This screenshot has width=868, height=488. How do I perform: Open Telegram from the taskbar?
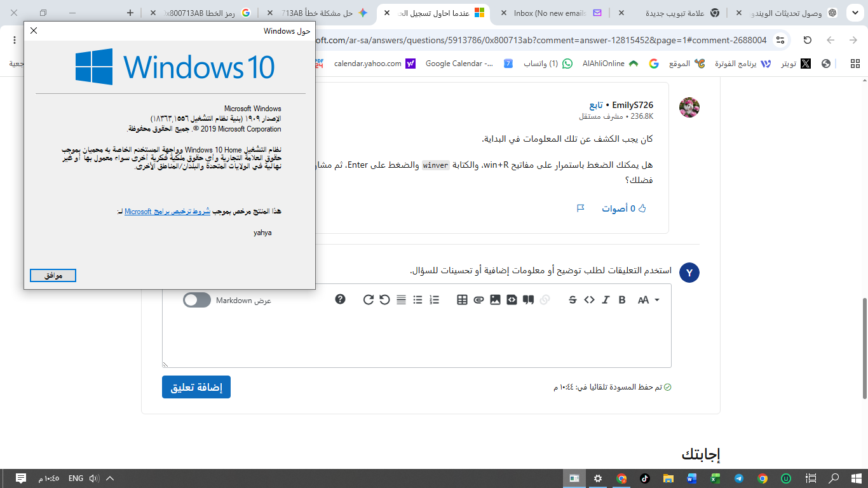[738, 478]
